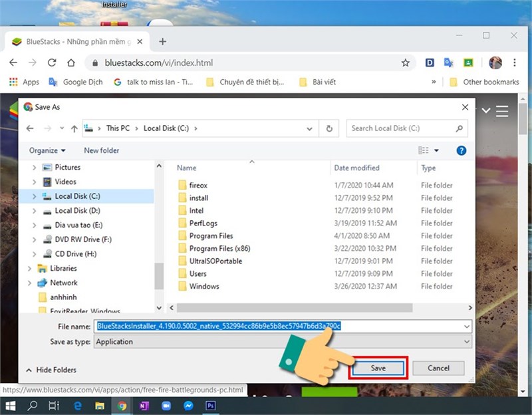The image size is (532, 415).
Task: Click Chrome's home icon
Action: coord(71,63)
